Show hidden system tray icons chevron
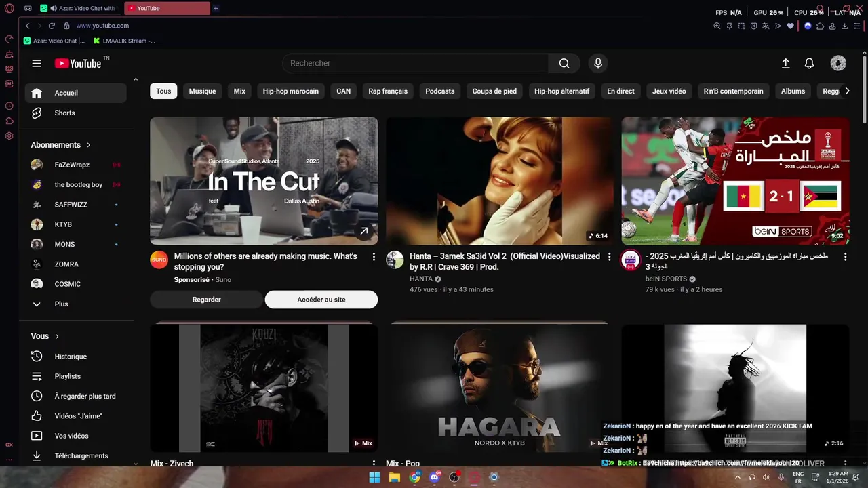This screenshot has height=488, width=868. pyautogui.click(x=738, y=477)
